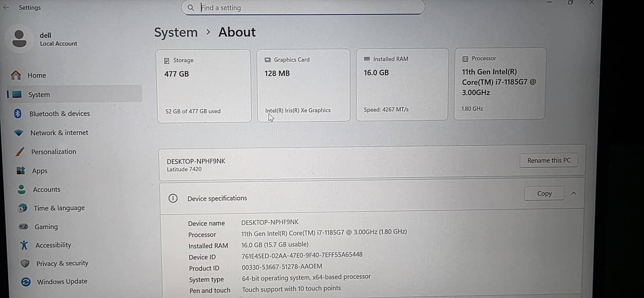Copy the device specifications

(544, 194)
